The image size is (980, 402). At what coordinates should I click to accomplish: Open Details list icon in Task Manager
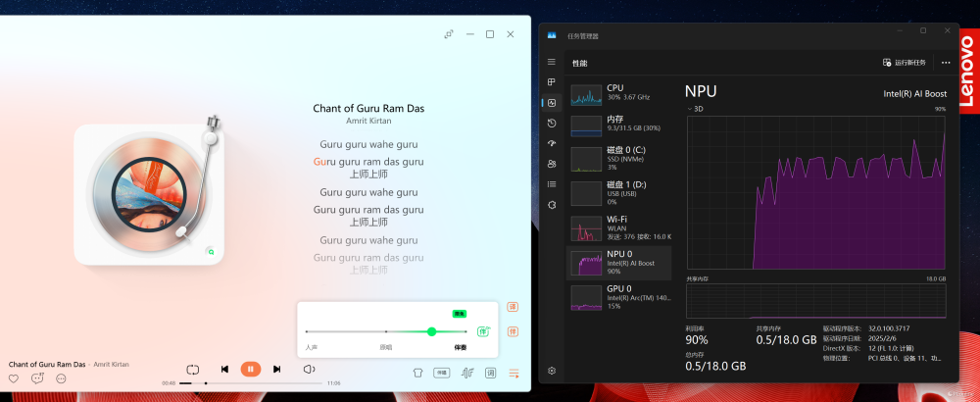click(x=551, y=183)
